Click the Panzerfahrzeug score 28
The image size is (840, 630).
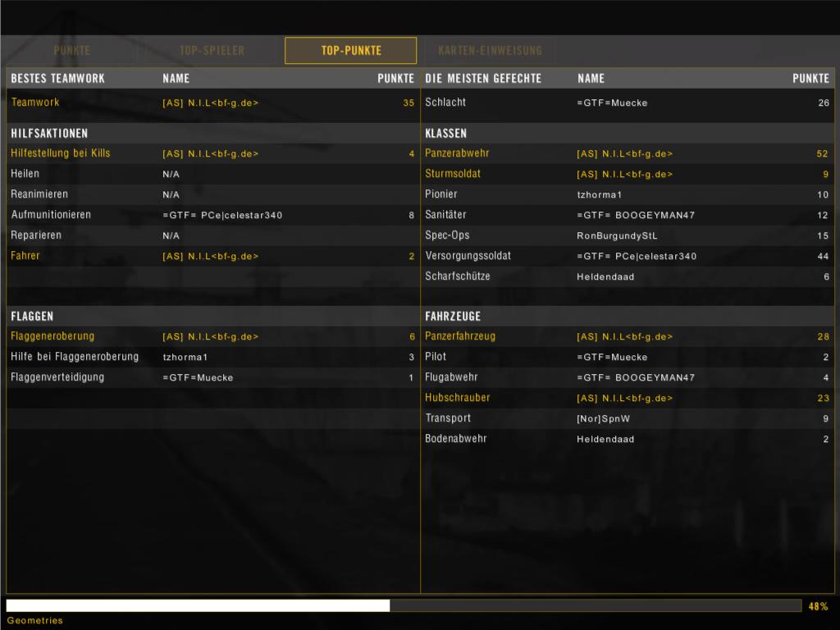tap(823, 336)
